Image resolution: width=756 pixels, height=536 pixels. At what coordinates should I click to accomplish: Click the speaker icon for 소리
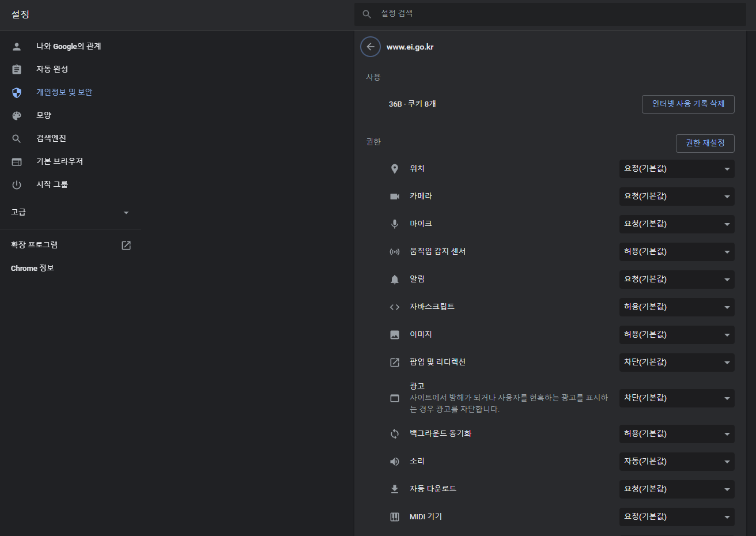(395, 462)
